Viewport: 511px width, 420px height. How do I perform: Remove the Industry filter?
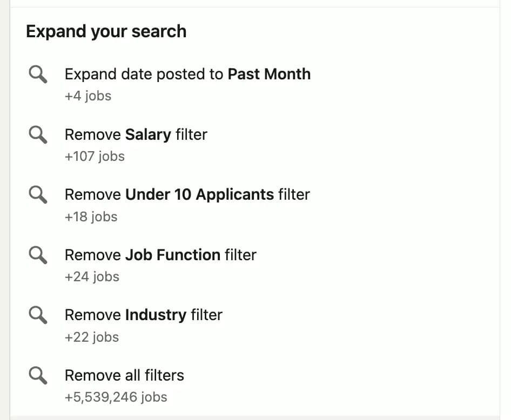[x=143, y=315]
